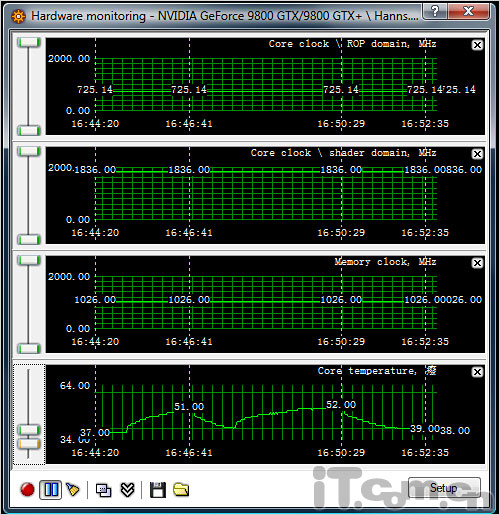500x515 pixels.
Task: Click the upper slider handle of ROP domain graph
Action: point(29,42)
